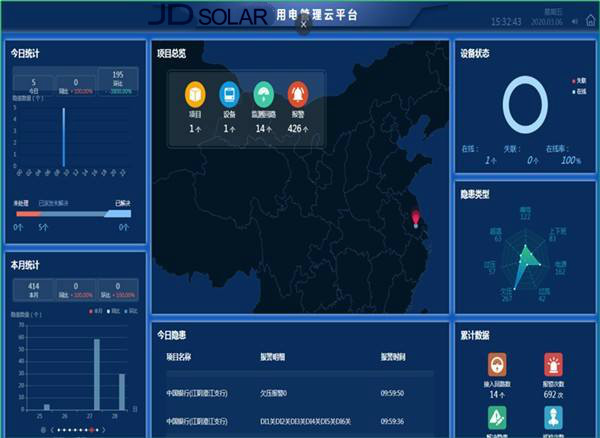Click the light blue 已解决 progress segment

pos(118,213)
